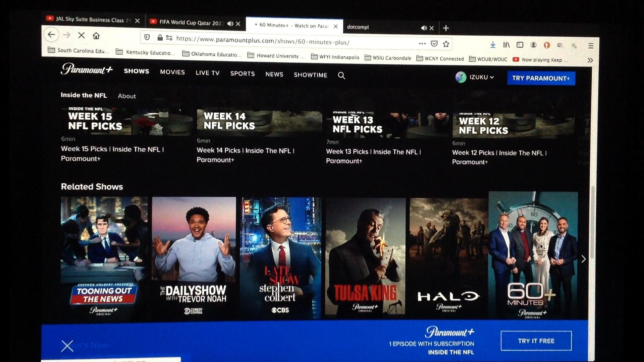Open Week 14 Picks episode link

pyautogui.click(x=246, y=155)
